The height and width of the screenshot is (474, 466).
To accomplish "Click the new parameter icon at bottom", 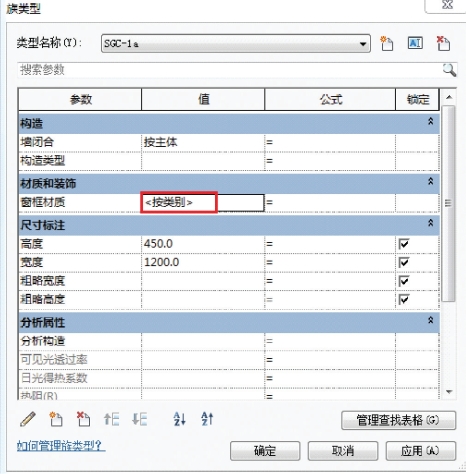I will pos(56,419).
